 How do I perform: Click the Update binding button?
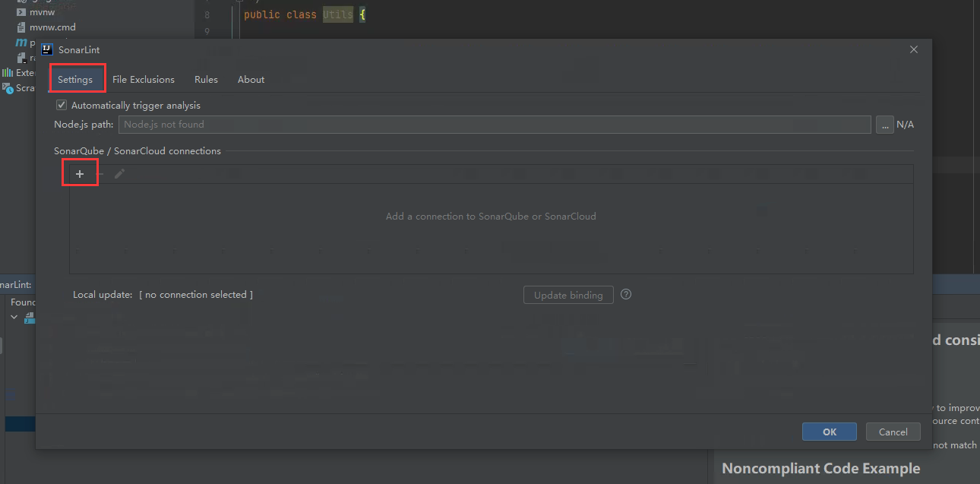tap(568, 295)
